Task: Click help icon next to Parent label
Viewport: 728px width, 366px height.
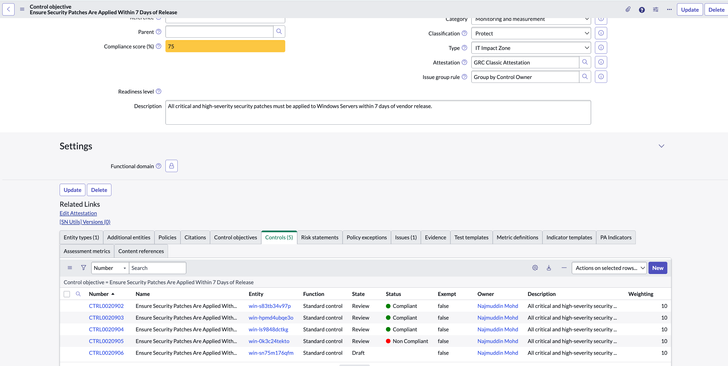Action: (x=158, y=32)
